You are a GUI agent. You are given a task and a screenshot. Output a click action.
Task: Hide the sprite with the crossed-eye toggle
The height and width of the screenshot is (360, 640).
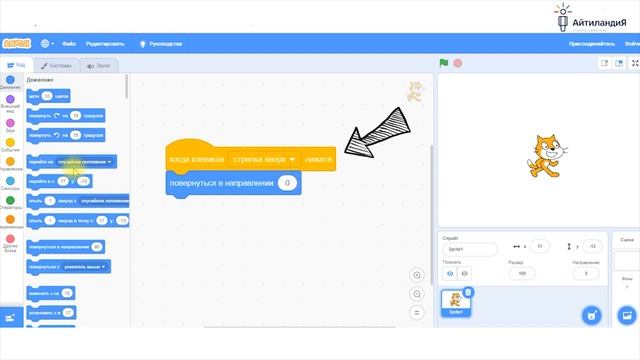(464, 274)
